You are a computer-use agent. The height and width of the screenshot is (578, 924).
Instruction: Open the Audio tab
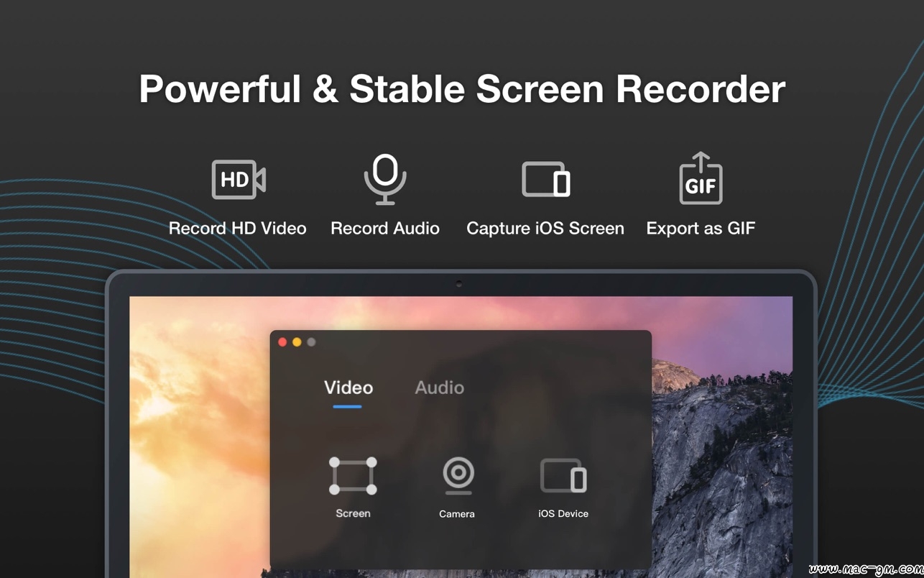pos(440,387)
